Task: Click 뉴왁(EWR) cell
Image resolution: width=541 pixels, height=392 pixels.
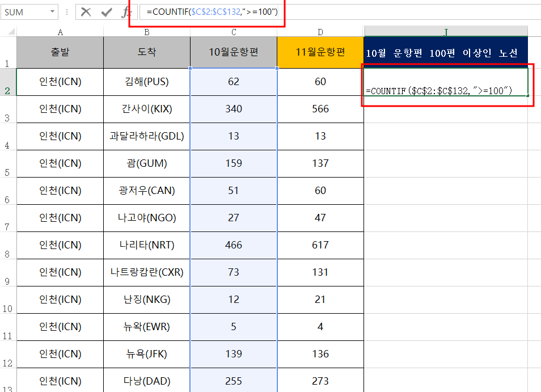Action: click(147, 327)
